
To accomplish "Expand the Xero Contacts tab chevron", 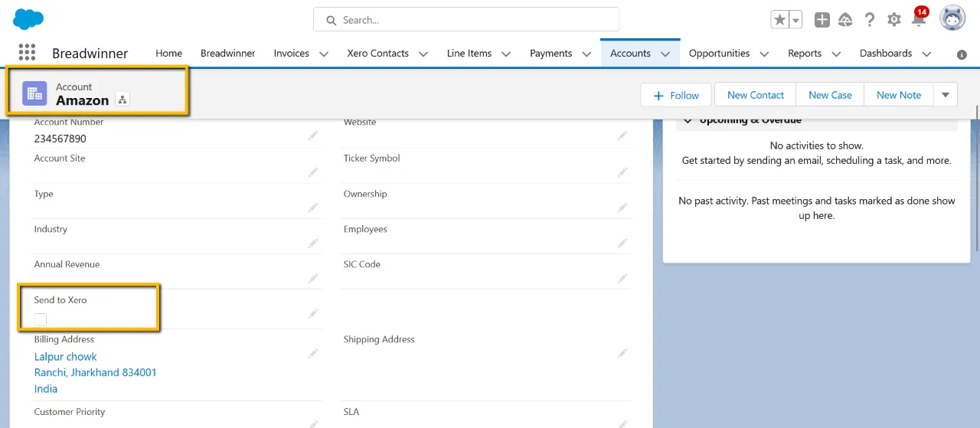I will [x=423, y=54].
